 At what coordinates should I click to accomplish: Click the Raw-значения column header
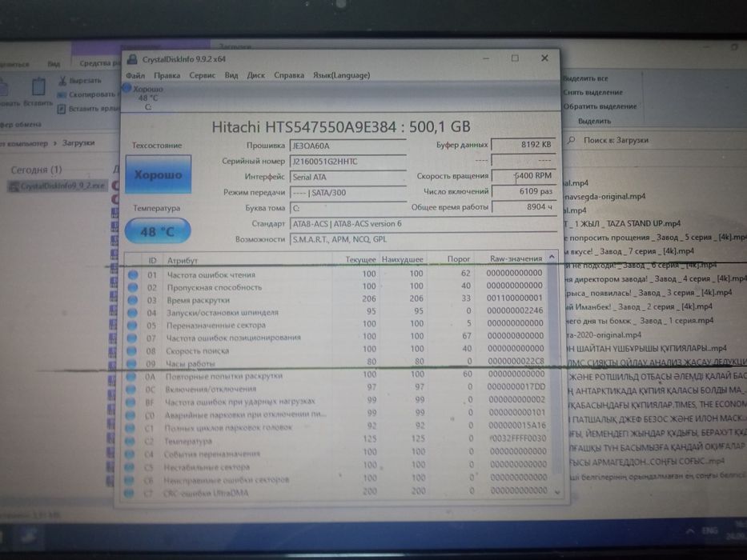pos(516,258)
